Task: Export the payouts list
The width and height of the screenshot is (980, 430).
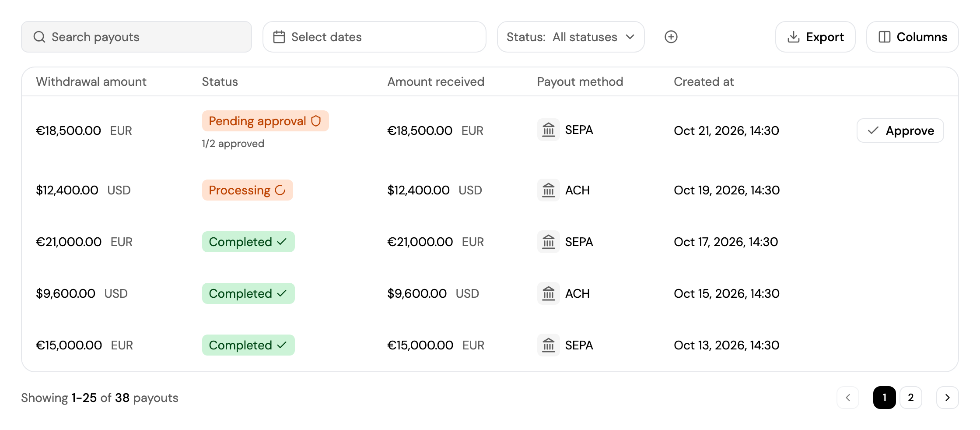Action: [x=815, y=37]
